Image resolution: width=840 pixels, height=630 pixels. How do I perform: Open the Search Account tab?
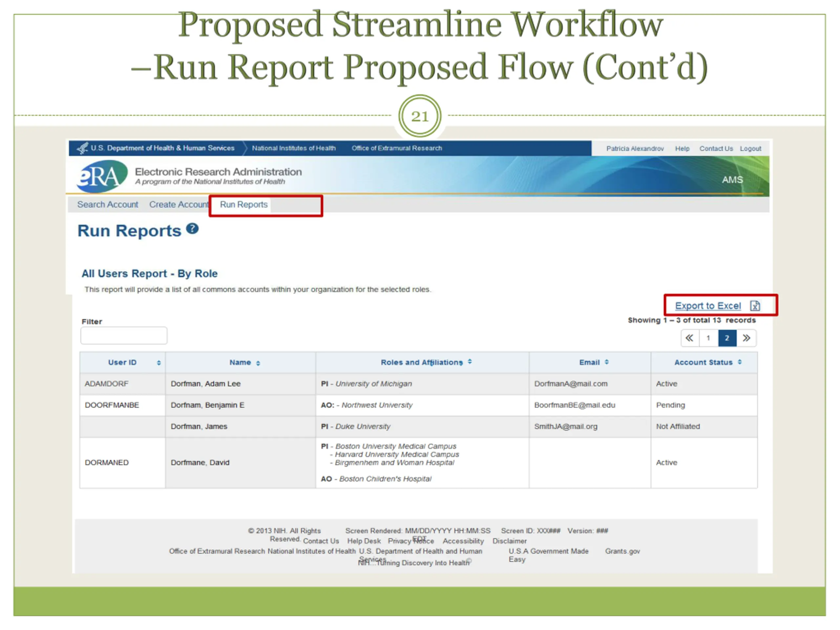(108, 205)
